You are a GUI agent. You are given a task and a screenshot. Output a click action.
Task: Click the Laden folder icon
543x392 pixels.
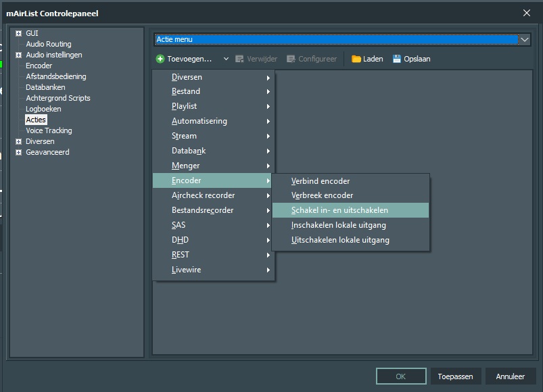[x=356, y=59]
